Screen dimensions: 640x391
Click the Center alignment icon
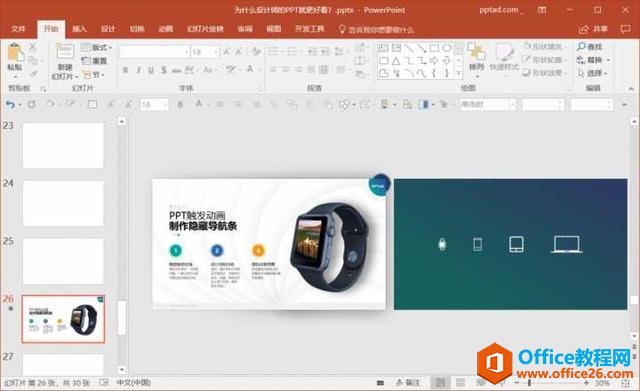point(286,70)
